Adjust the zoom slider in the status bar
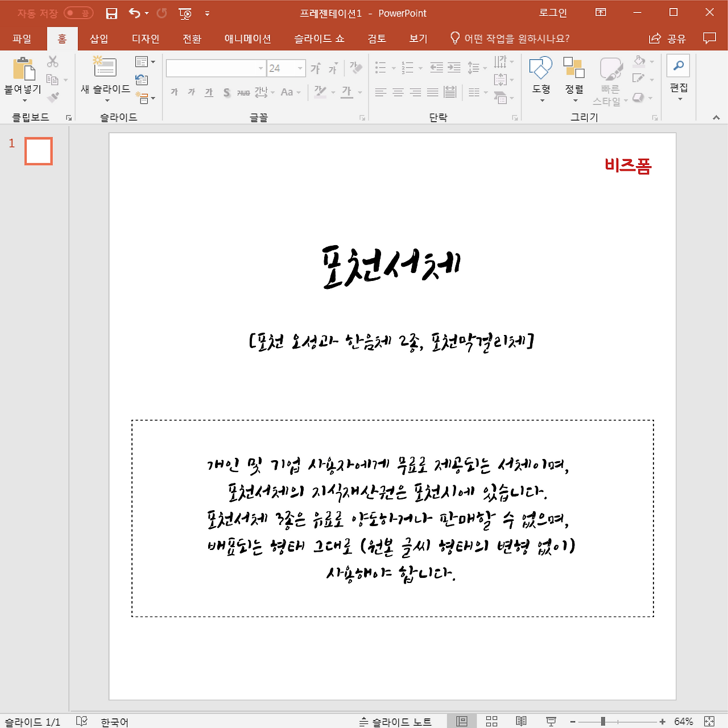The width and height of the screenshot is (728, 728). [x=602, y=721]
